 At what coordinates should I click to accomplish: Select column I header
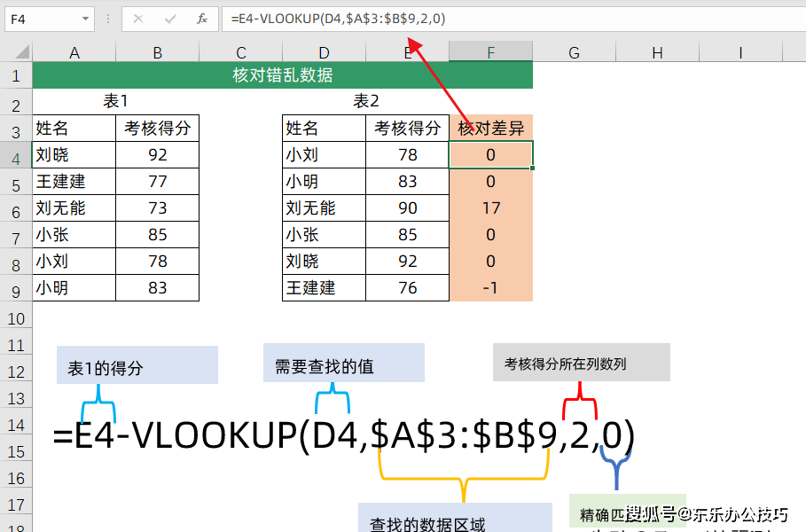[740, 52]
